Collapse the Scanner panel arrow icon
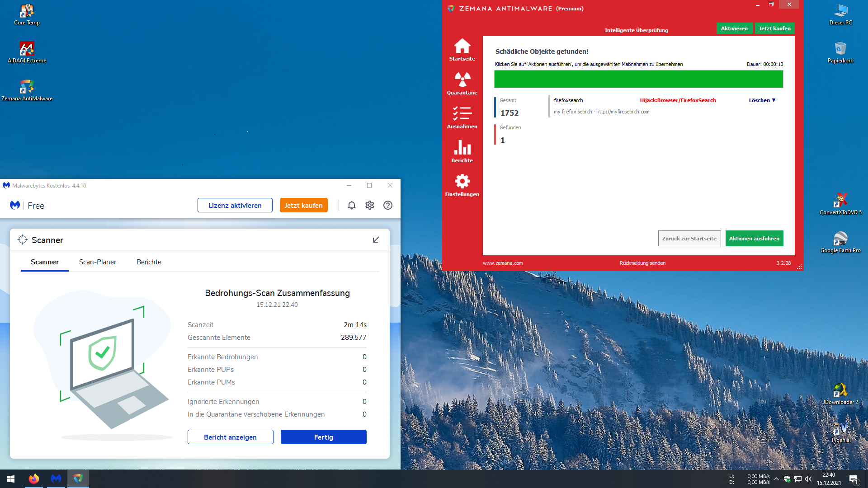 pyautogui.click(x=376, y=240)
